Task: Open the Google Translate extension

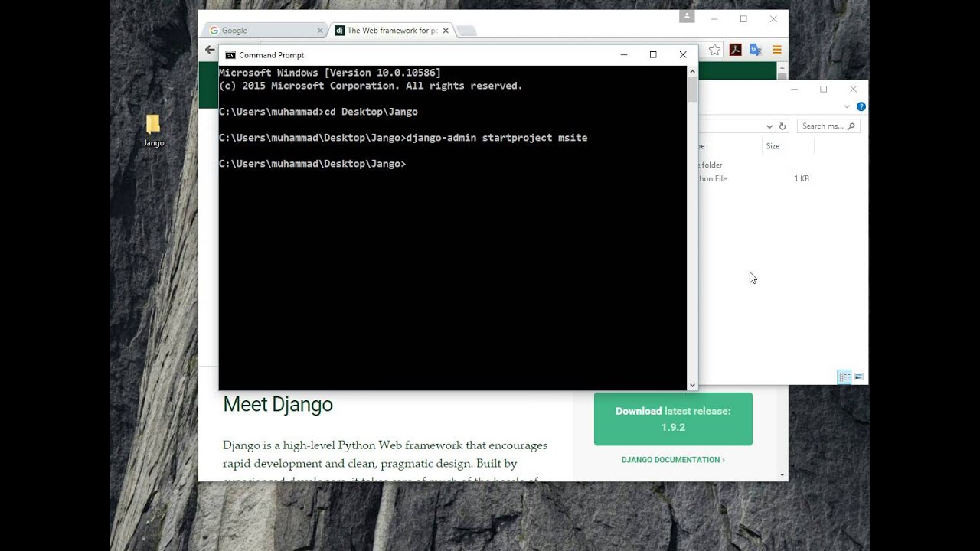Action: 756,50
